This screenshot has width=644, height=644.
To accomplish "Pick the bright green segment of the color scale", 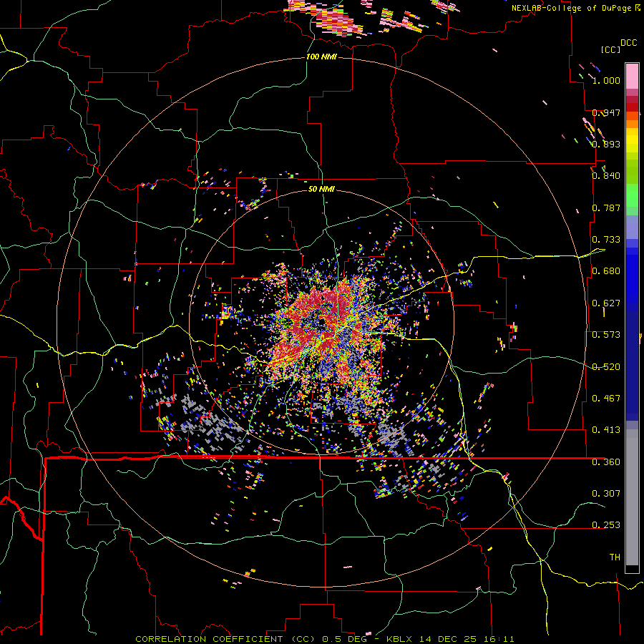I will click(632, 195).
